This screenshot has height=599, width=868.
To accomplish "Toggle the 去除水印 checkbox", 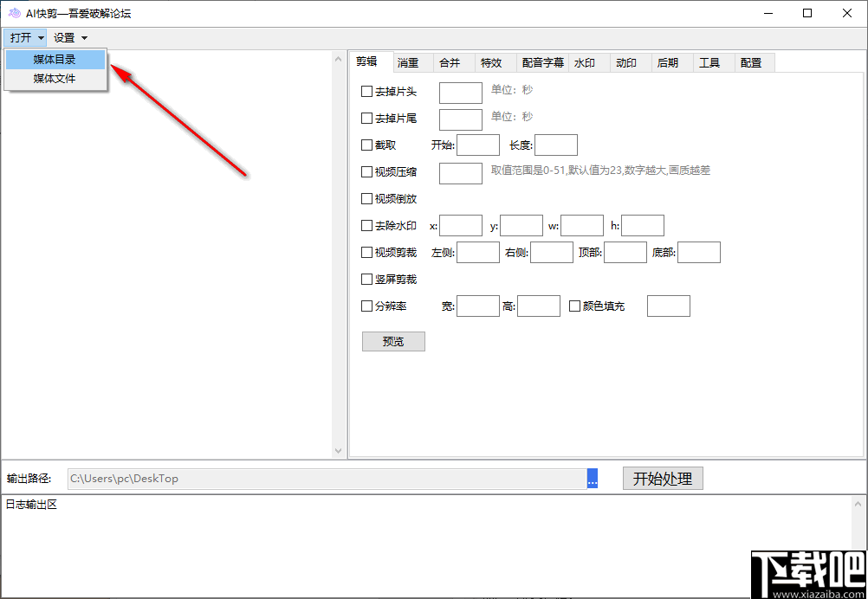I will [x=366, y=226].
